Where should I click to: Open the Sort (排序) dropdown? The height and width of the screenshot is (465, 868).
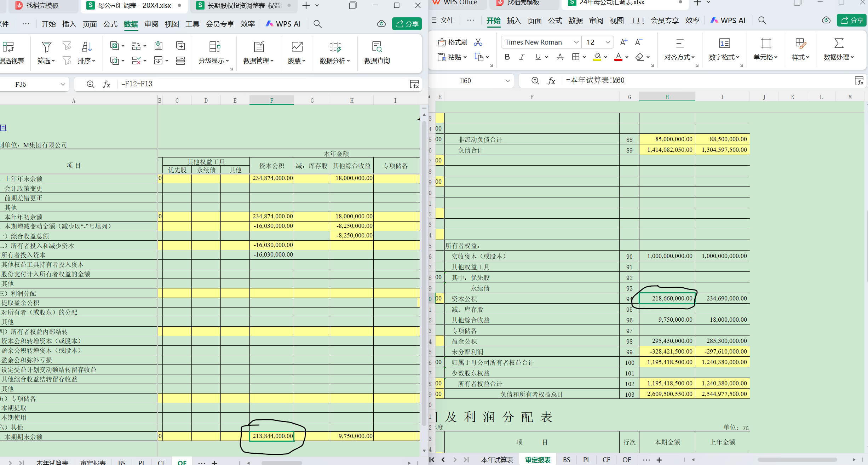87,61
